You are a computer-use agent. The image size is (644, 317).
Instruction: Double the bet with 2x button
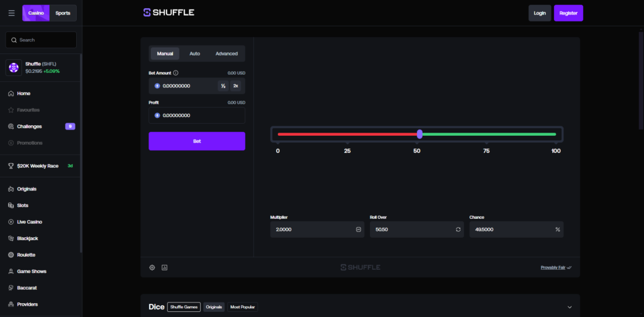(236, 86)
